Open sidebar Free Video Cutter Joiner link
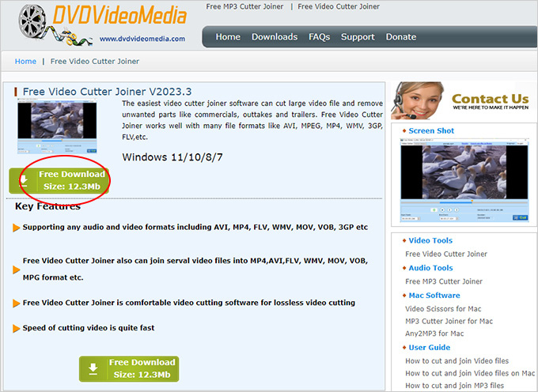This screenshot has width=538, height=392. click(x=446, y=254)
